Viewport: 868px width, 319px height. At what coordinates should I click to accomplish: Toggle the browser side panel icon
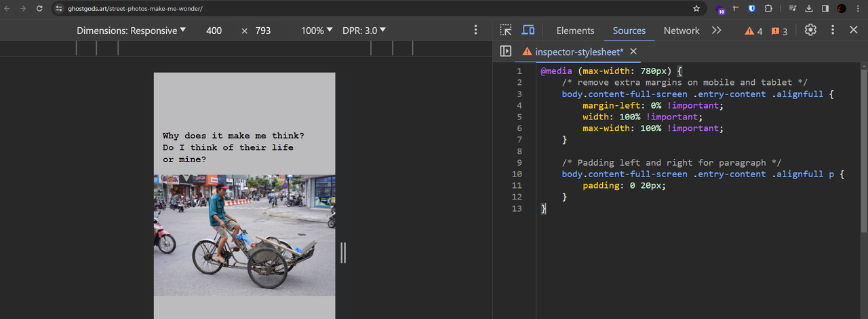[x=825, y=9]
